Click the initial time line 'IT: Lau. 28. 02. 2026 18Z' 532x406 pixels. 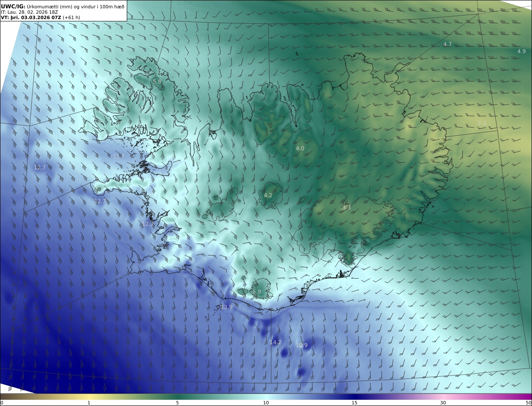[x=30, y=12]
